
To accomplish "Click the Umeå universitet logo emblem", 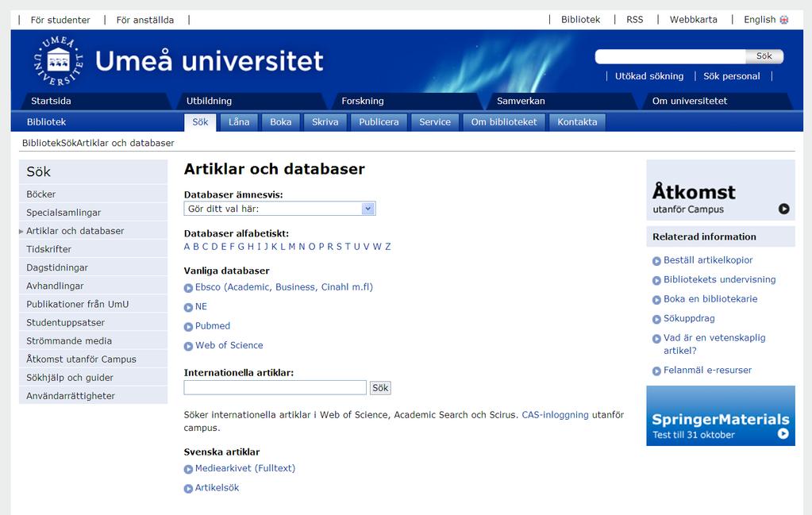I will (59, 61).
